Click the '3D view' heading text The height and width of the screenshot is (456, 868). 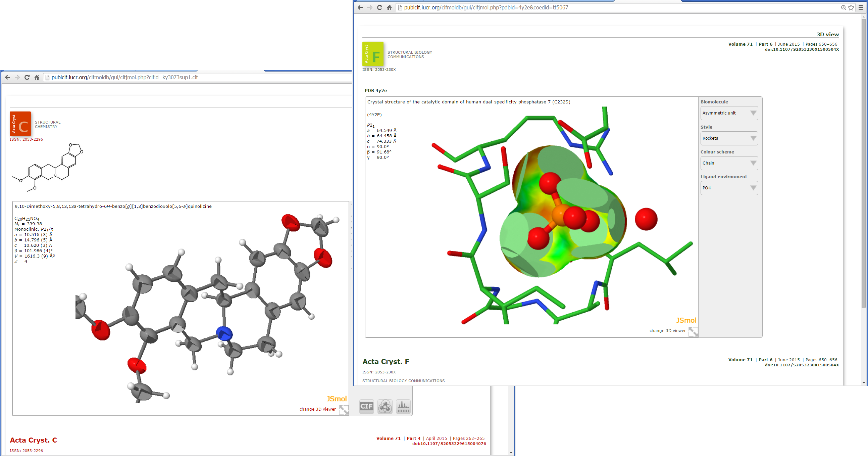pos(827,34)
